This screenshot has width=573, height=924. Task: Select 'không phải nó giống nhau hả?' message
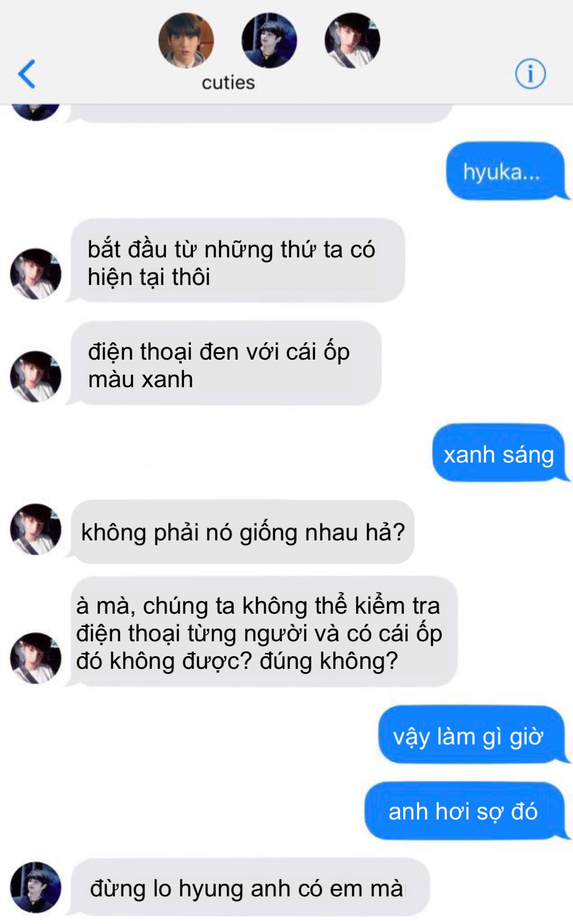[242, 532]
